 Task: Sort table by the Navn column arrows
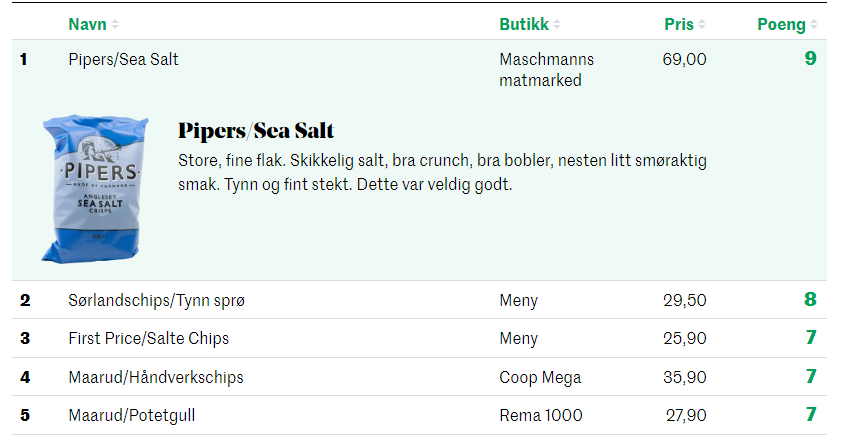pos(115,25)
